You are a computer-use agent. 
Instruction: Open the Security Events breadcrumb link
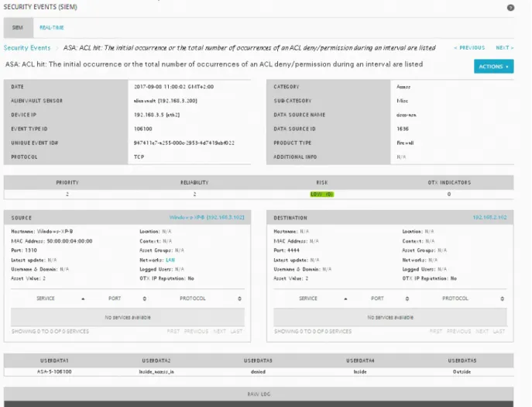click(x=27, y=48)
